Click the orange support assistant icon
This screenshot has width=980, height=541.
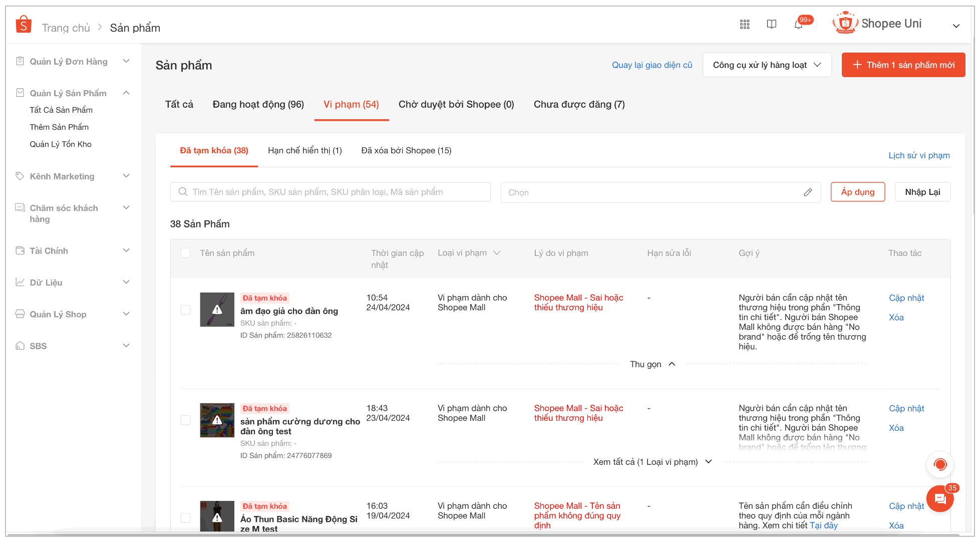point(940,464)
